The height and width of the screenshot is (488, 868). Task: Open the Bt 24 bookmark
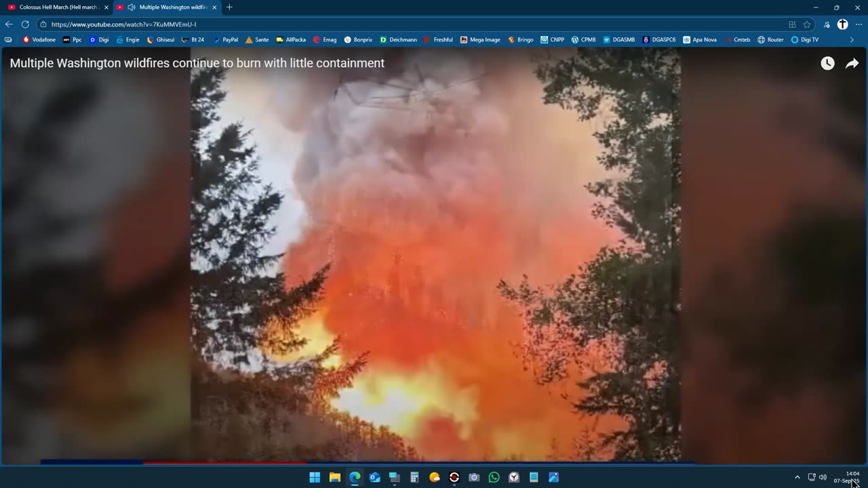point(193,40)
